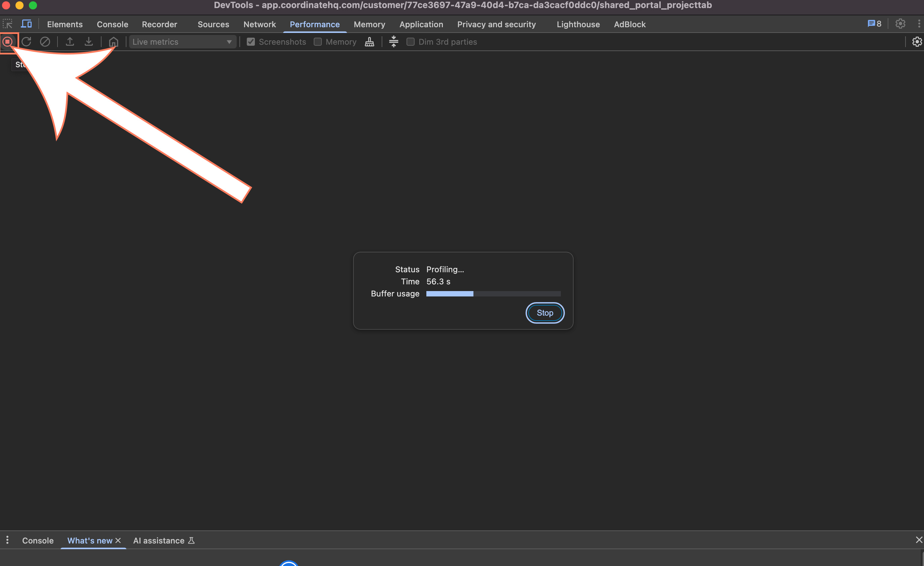Image resolution: width=924 pixels, height=566 pixels.
Task: Download the profile with the down-arrow icon
Action: tap(88, 42)
